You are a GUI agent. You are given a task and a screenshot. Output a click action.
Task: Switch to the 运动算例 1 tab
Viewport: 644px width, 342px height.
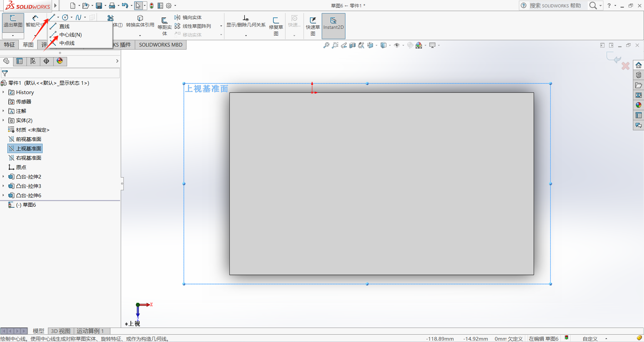click(90, 331)
